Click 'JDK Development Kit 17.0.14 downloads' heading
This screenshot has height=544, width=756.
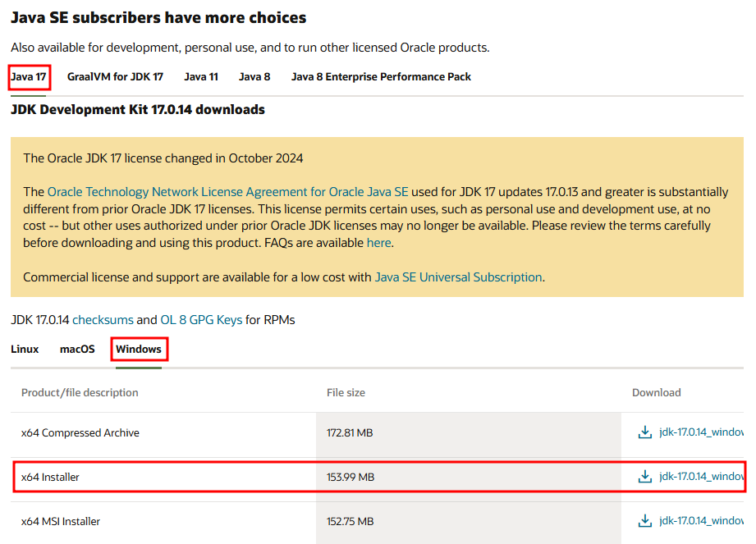click(x=138, y=110)
